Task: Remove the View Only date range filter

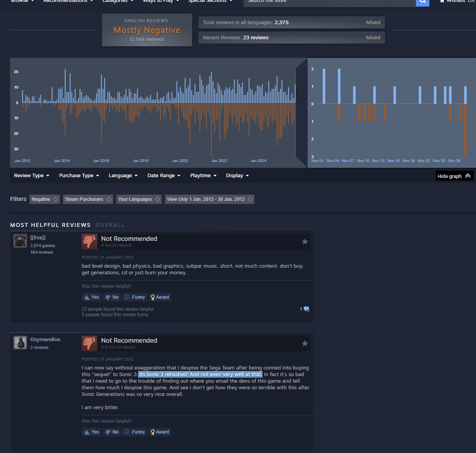Action: [x=250, y=199]
